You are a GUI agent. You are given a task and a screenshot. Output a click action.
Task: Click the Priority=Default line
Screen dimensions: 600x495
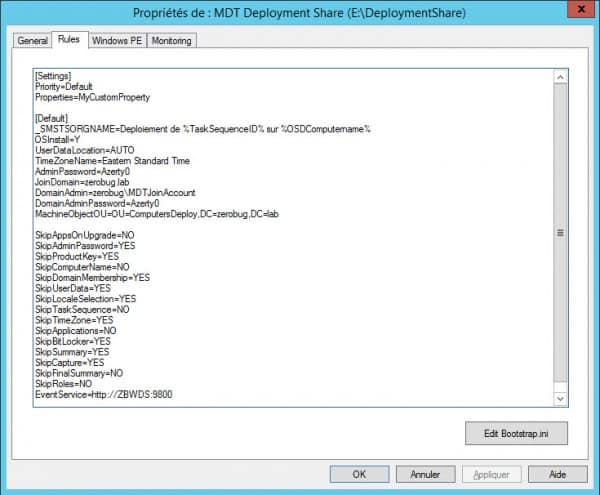click(64, 86)
